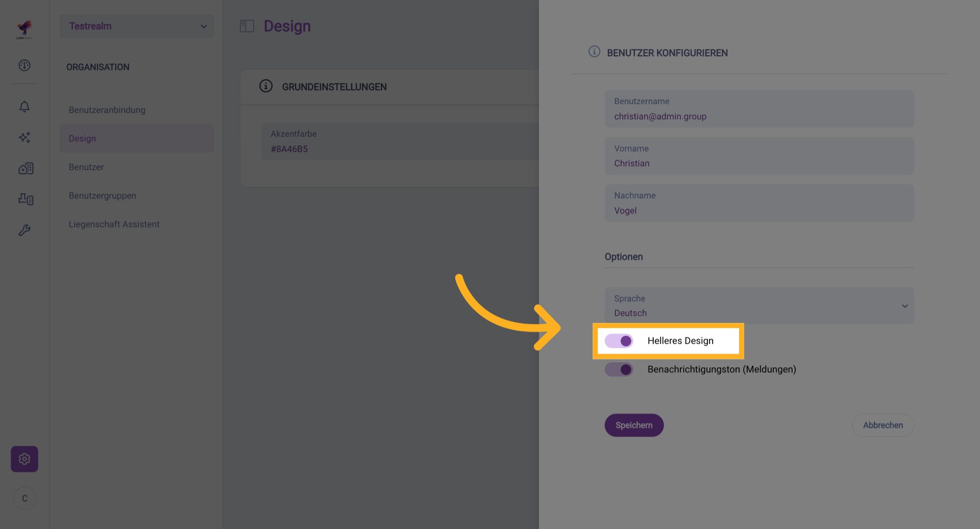Select the sparkles assistant icon
980x529 pixels.
[x=24, y=137]
